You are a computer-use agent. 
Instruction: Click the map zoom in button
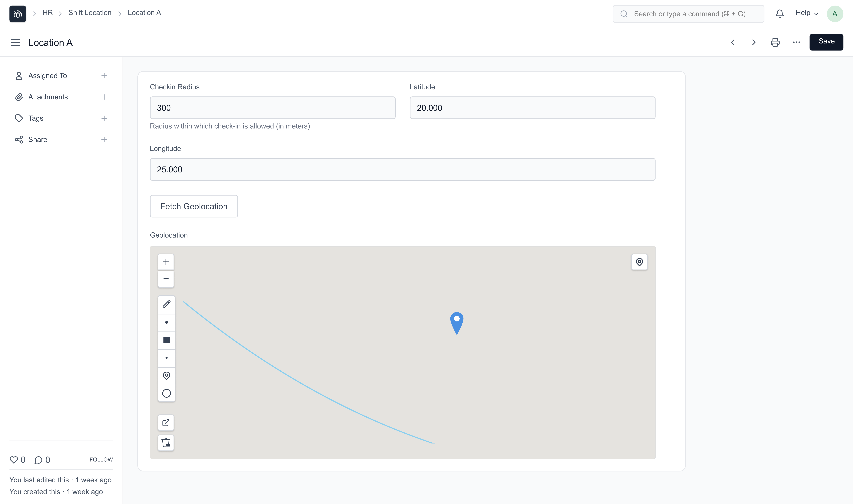point(166,262)
